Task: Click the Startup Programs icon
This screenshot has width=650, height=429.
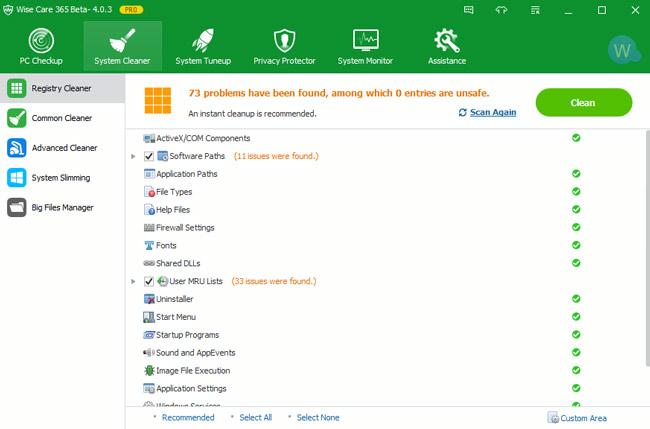Action: tap(149, 335)
